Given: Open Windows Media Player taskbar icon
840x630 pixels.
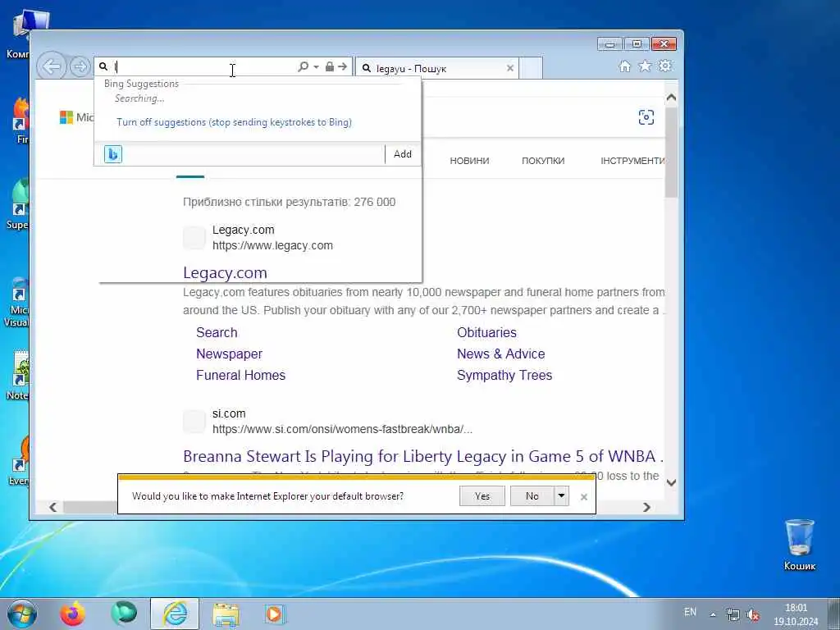Looking at the screenshot, I should 276,614.
